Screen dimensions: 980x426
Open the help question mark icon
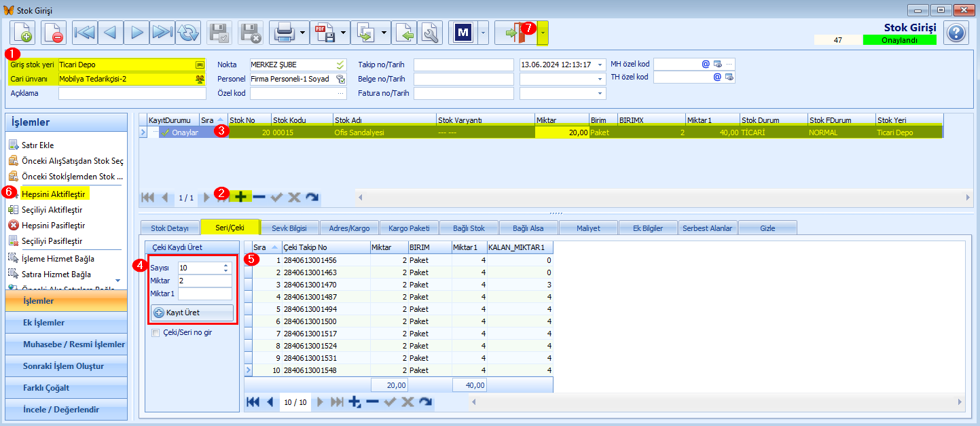956,33
